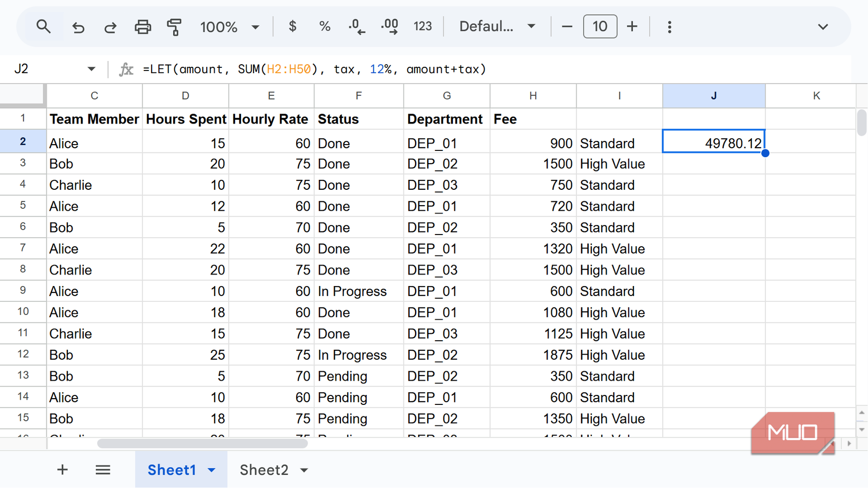Image resolution: width=868 pixels, height=488 pixels.
Task: Open the Sheet1 tab options arrow
Action: pos(211,470)
